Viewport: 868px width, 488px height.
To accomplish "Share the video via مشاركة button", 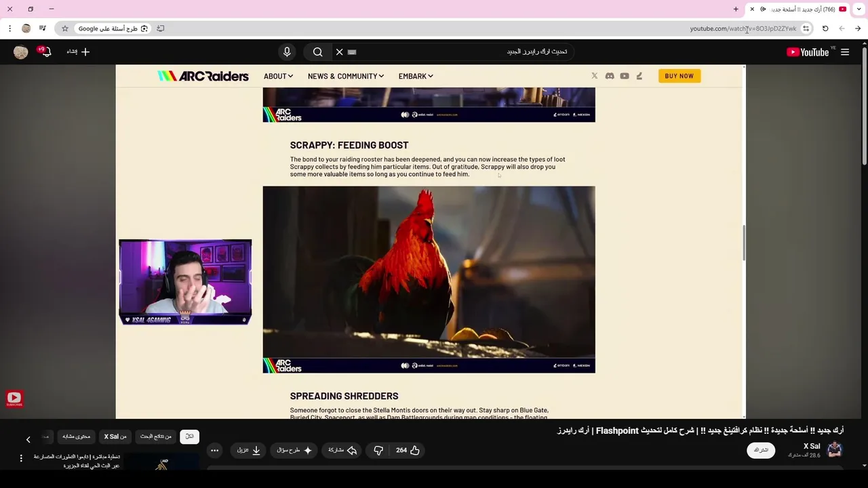I will click(342, 450).
